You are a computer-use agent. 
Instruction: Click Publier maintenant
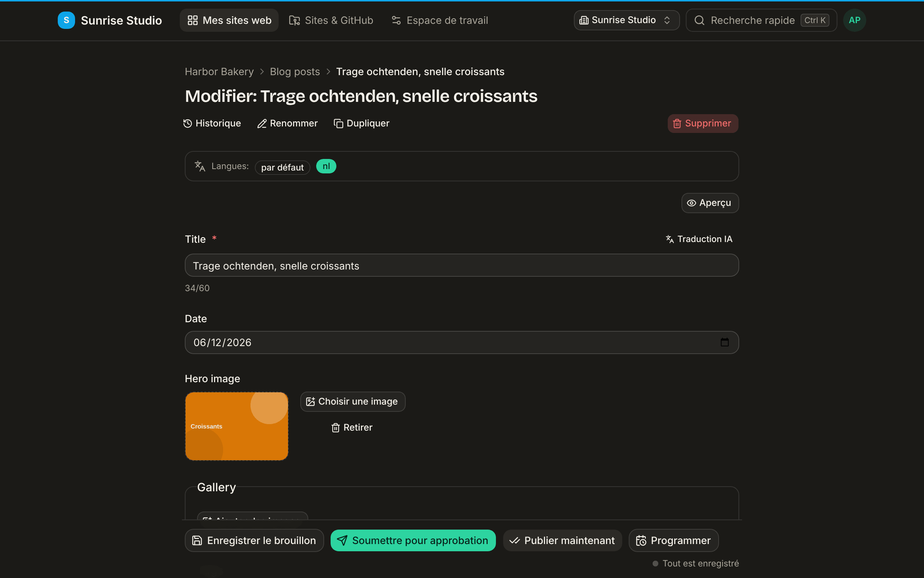562,540
